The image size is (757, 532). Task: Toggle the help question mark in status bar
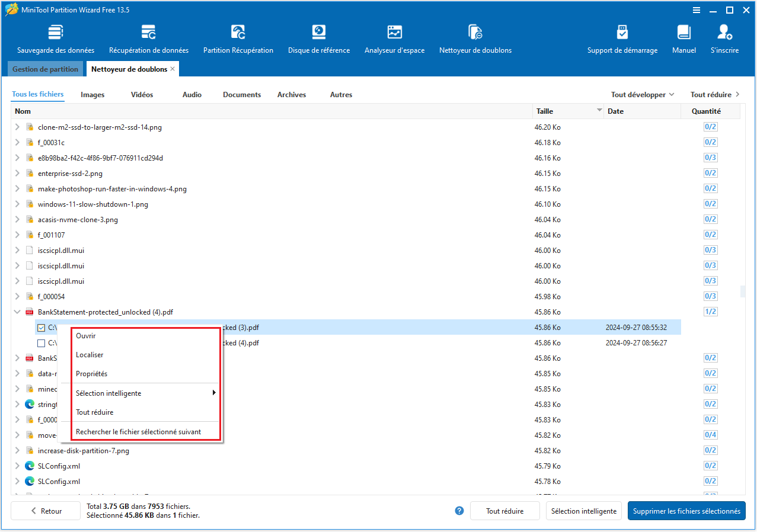[x=459, y=510]
